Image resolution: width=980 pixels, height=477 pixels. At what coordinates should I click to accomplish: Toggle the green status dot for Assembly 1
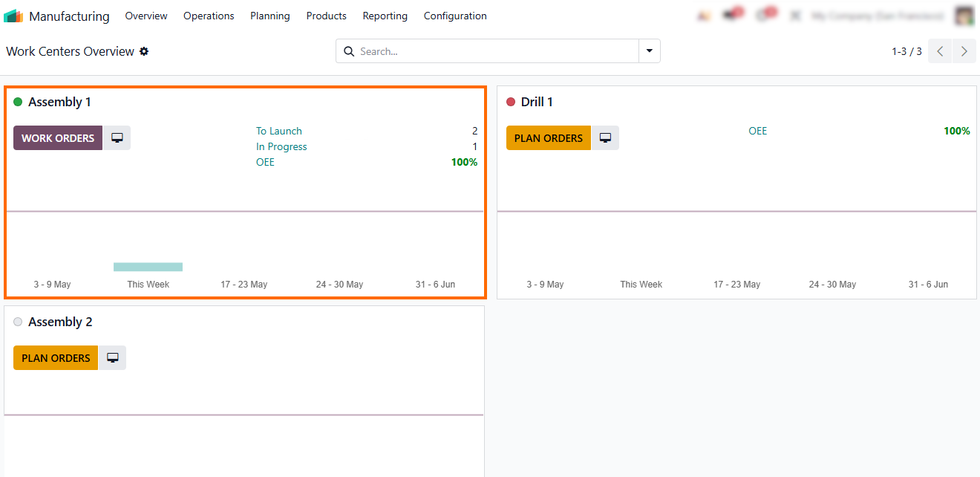(x=18, y=102)
